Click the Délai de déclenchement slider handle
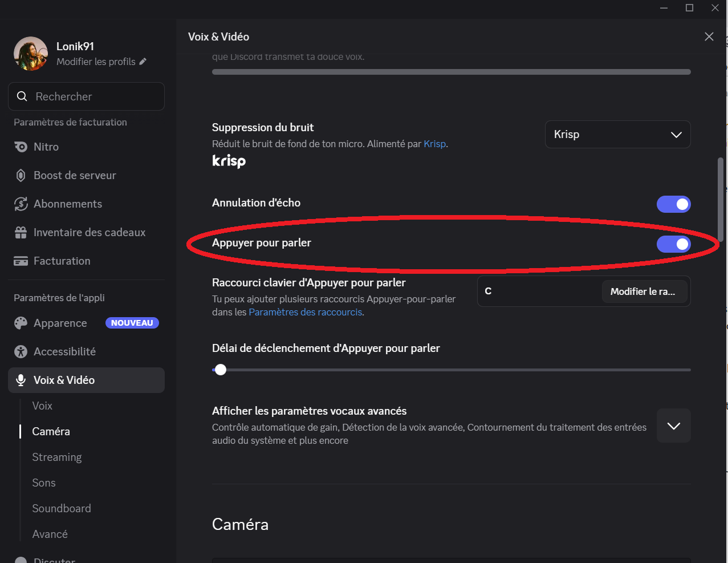728x563 pixels. tap(221, 370)
